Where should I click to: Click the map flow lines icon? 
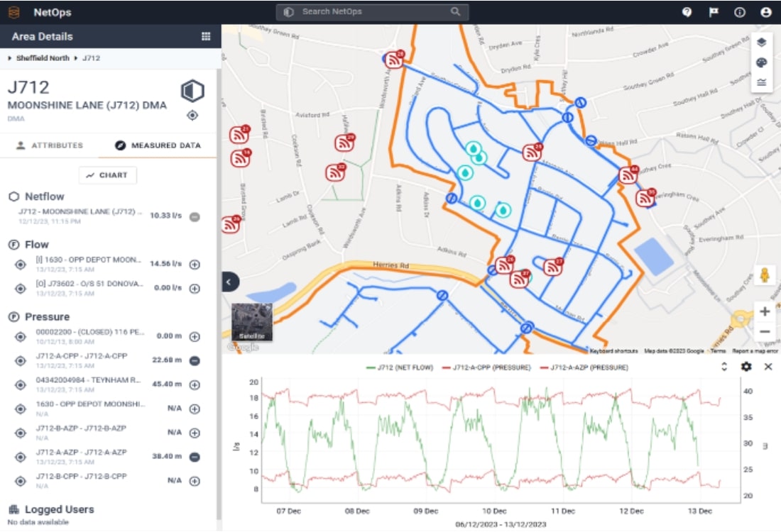tap(761, 82)
